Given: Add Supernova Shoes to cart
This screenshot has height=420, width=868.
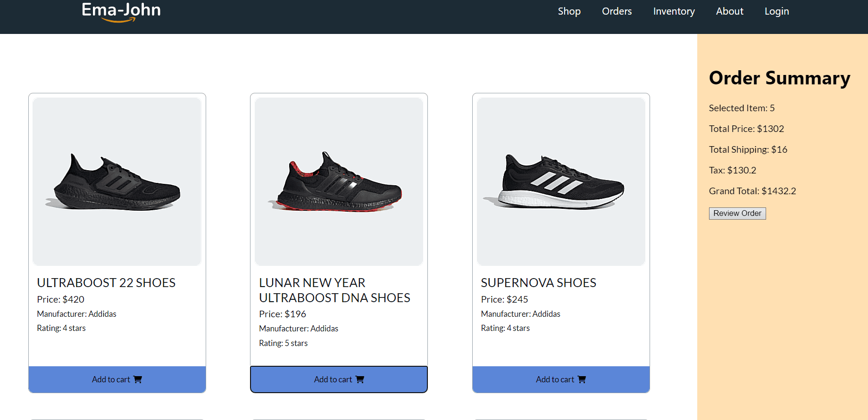Looking at the screenshot, I should 561,379.
